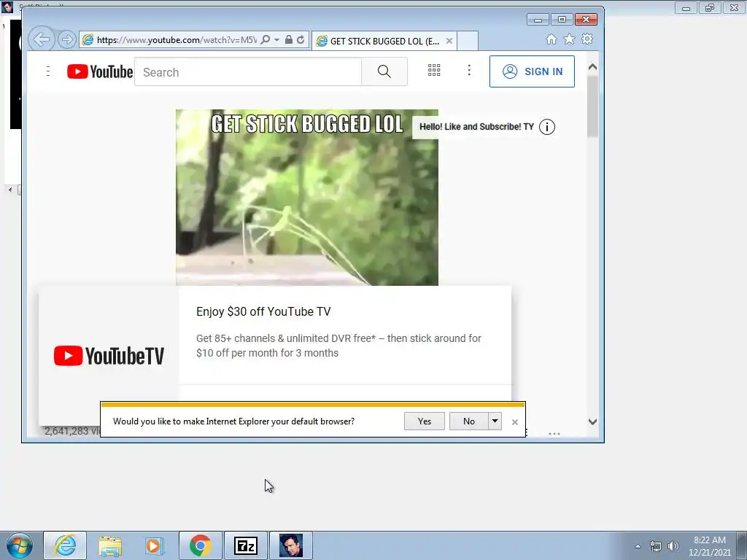Launch Google Chrome from the taskbar
747x560 pixels.
click(x=200, y=545)
